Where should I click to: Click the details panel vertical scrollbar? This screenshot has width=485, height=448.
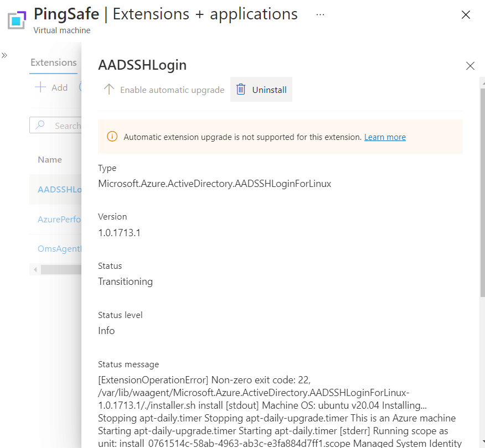(x=481, y=188)
